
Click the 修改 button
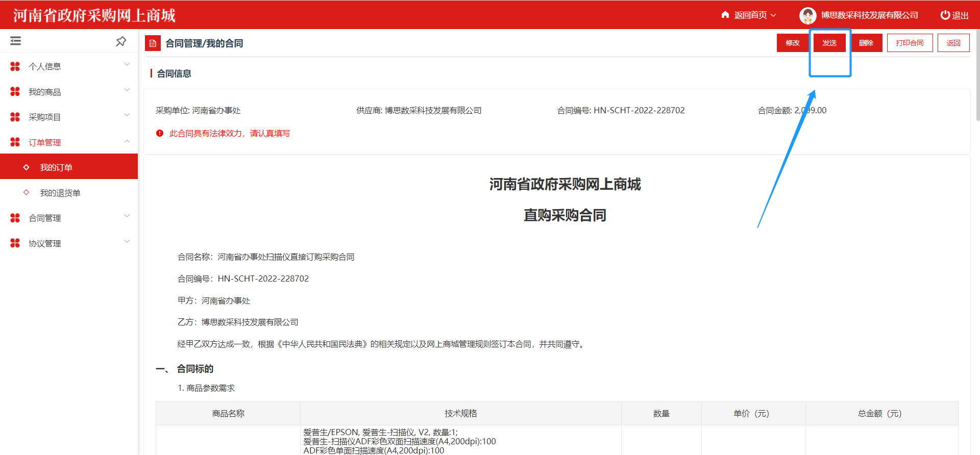click(x=793, y=43)
